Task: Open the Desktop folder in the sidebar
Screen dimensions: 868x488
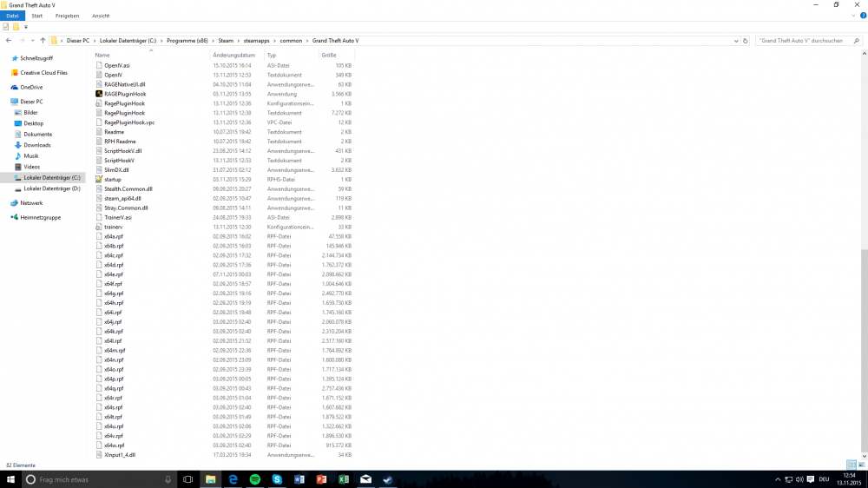Action: point(33,123)
